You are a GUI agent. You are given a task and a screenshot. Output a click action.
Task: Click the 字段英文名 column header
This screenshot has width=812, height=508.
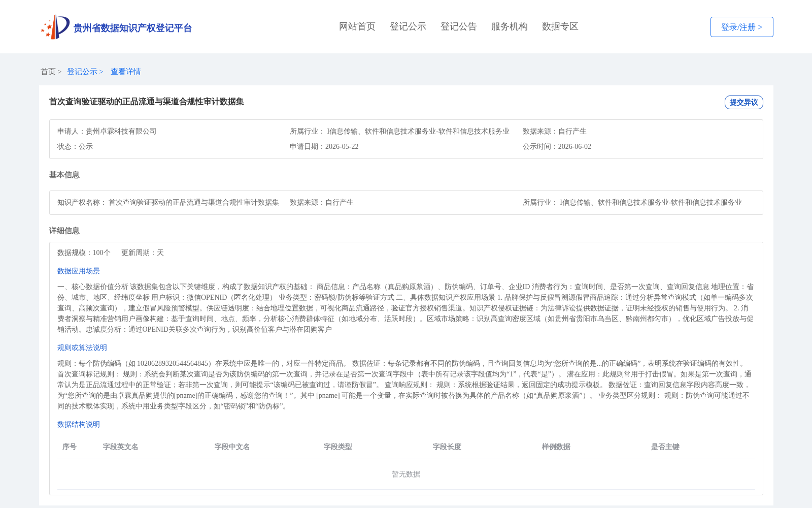click(121, 447)
